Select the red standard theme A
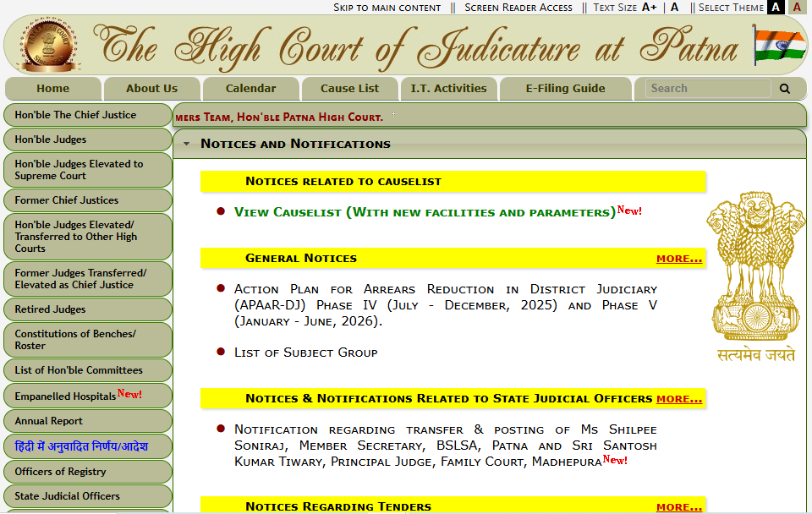The height and width of the screenshot is (514, 812). pyautogui.click(x=797, y=8)
